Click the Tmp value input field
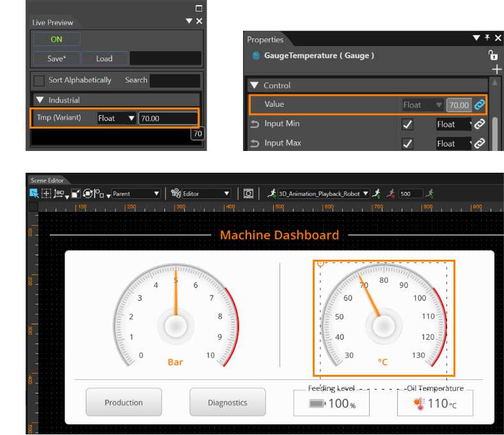Image resolution: width=504 pixels, height=435 pixels. (x=168, y=118)
